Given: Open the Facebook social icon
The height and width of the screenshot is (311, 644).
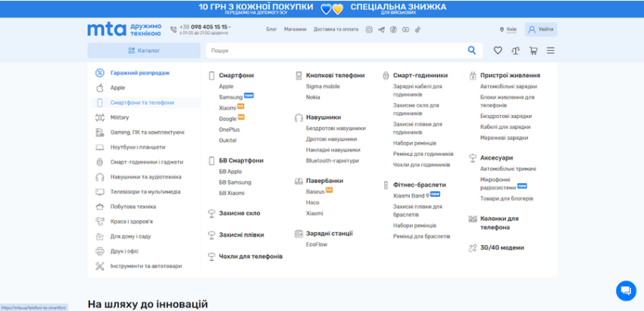Looking at the screenshot, I should (393, 30).
